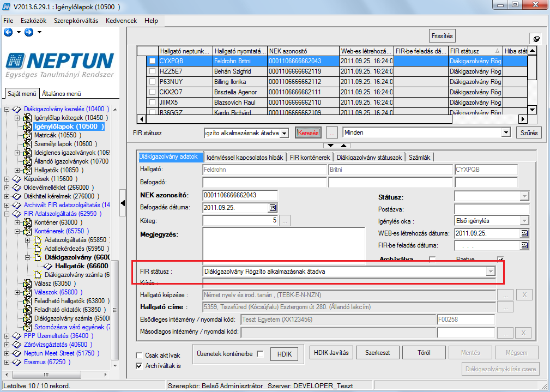
Task: Sort by FIR státusz column header
Action: point(475,51)
